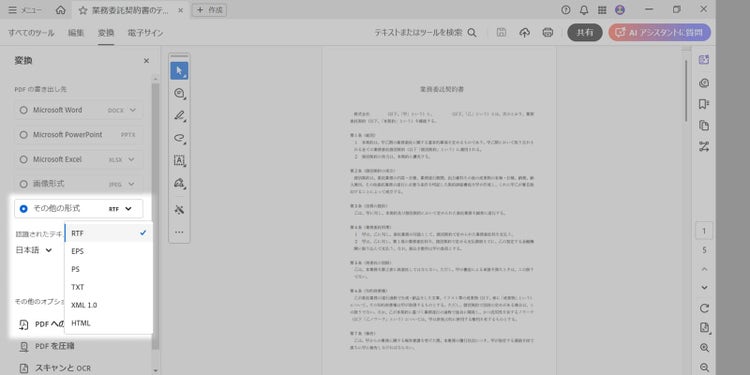Click the print icon
Screen dimensions: 750x375
548,33
